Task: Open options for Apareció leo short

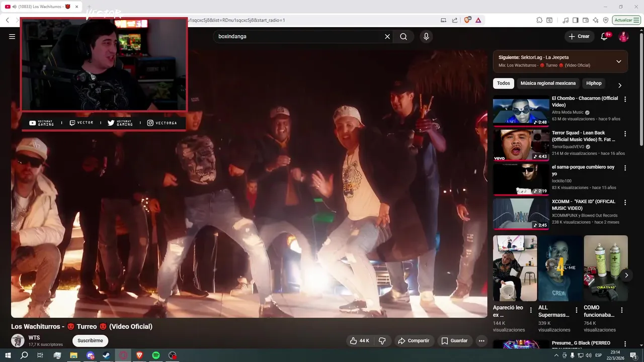Action: click(531, 310)
